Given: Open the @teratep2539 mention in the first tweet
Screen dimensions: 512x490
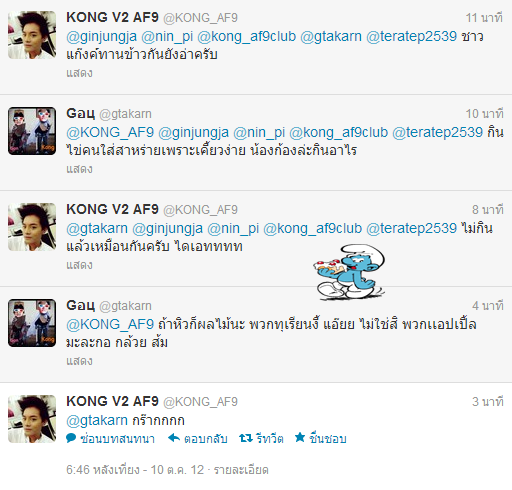Looking at the screenshot, I should coord(411,36).
